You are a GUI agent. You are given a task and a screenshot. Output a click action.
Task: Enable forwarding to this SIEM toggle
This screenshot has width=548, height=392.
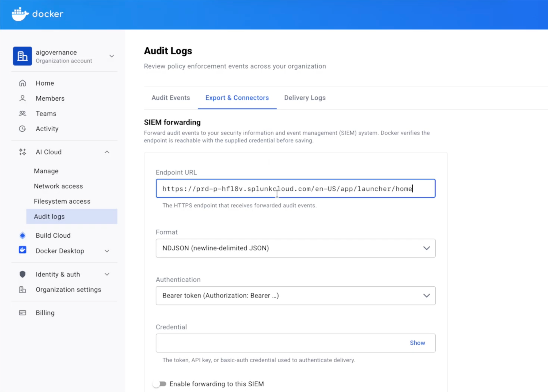(x=159, y=384)
